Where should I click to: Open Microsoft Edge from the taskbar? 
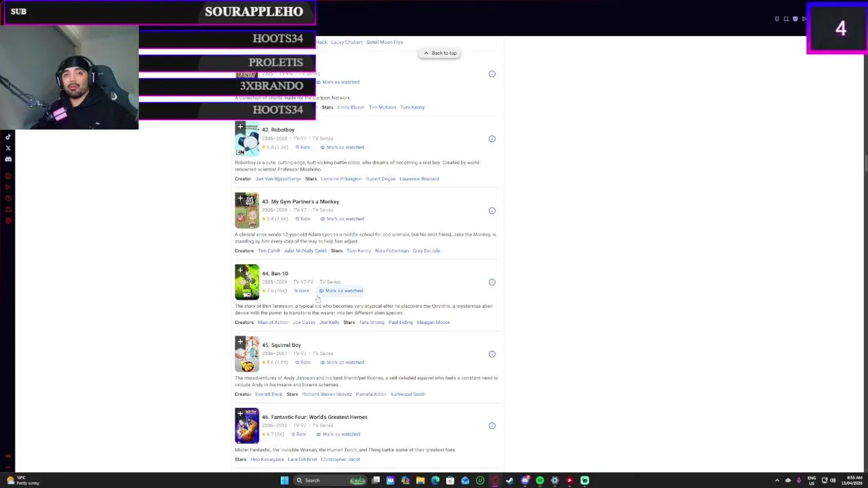435,481
